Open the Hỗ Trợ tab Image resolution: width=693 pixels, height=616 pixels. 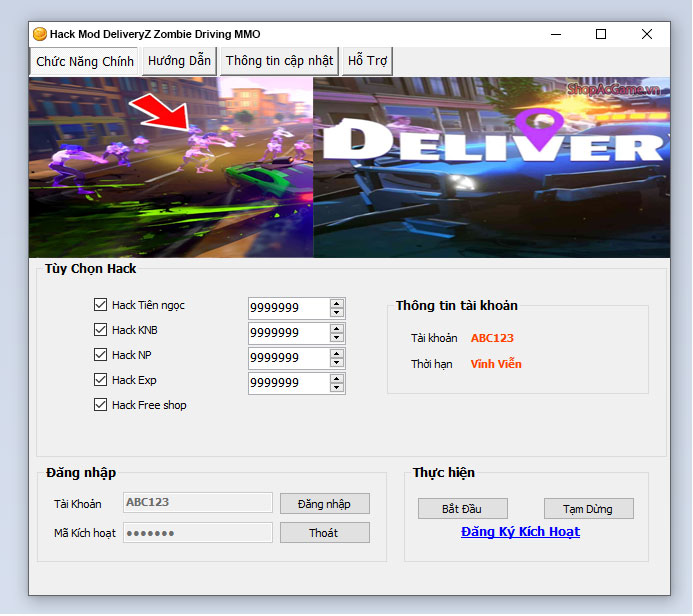tap(367, 61)
